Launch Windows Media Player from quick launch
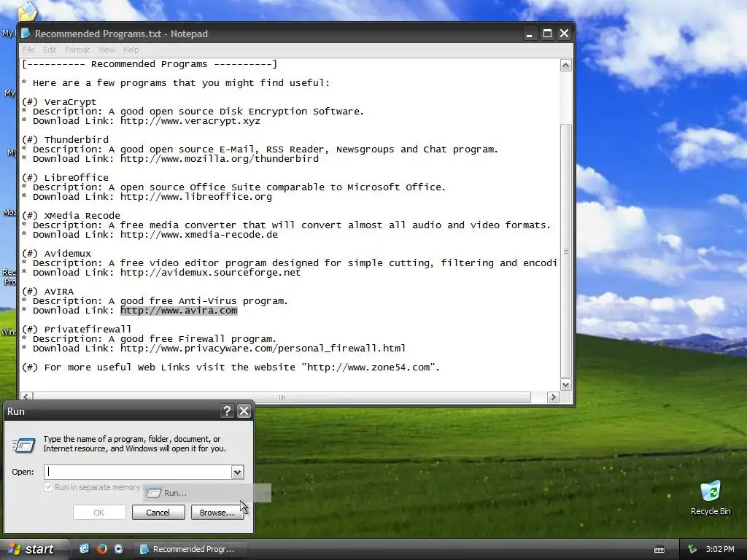The image size is (747, 560). click(x=119, y=548)
